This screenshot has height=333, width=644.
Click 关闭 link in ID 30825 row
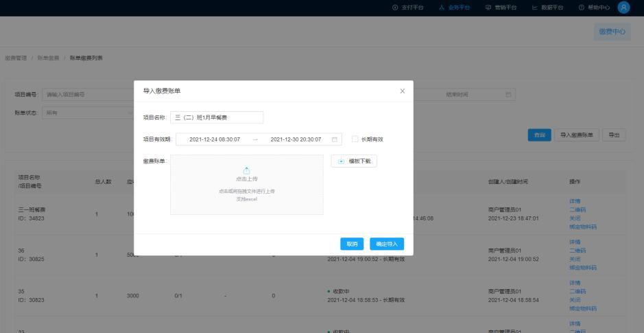[x=575, y=259]
